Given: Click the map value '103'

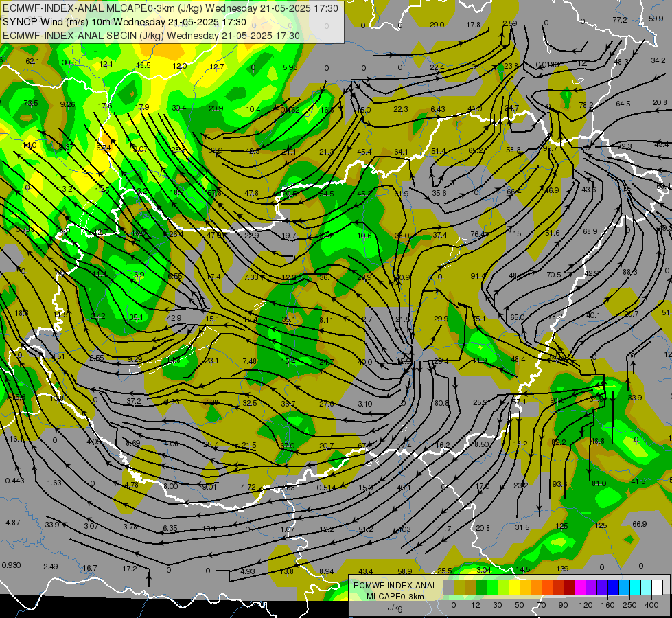Looking at the screenshot, I should pos(404,529).
